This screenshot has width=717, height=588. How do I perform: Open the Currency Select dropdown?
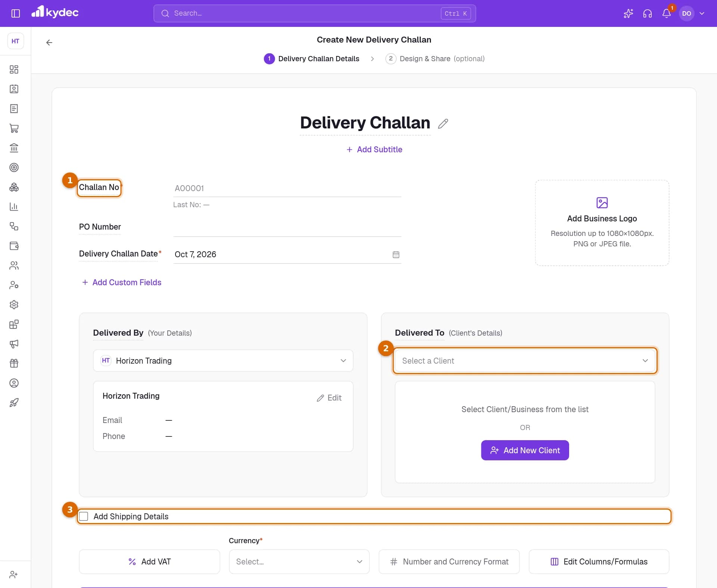[299, 561]
